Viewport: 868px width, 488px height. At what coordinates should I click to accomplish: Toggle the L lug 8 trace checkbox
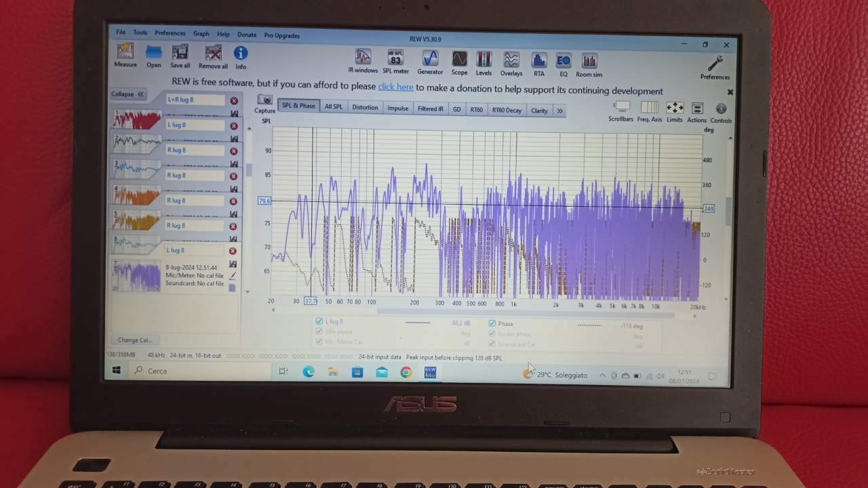[319, 321]
